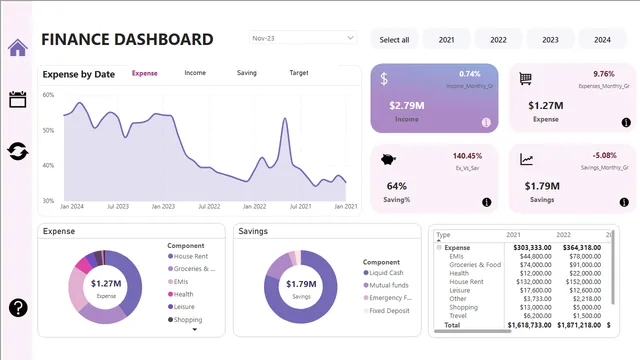The width and height of the screenshot is (640, 360).
Task: Collapse the Expense row in the table
Action: click(x=439, y=247)
